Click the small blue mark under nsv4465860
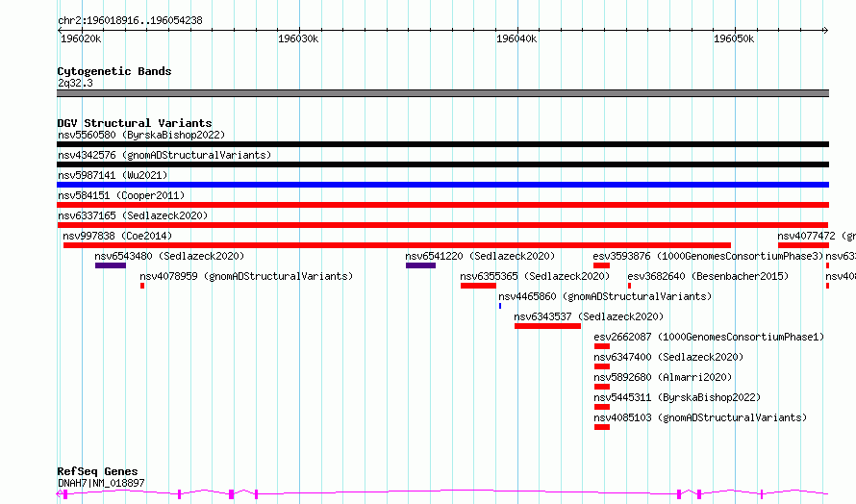This screenshot has width=856, height=504. [500, 306]
